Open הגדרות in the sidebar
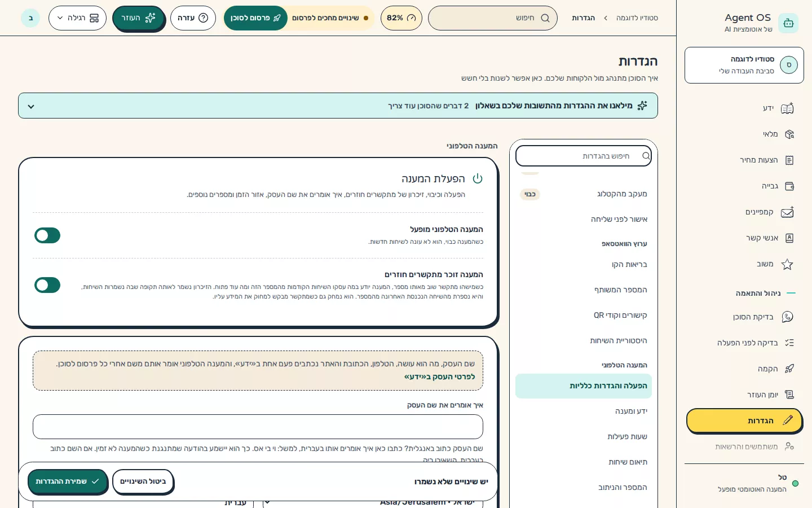812x508 pixels. (x=744, y=421)
